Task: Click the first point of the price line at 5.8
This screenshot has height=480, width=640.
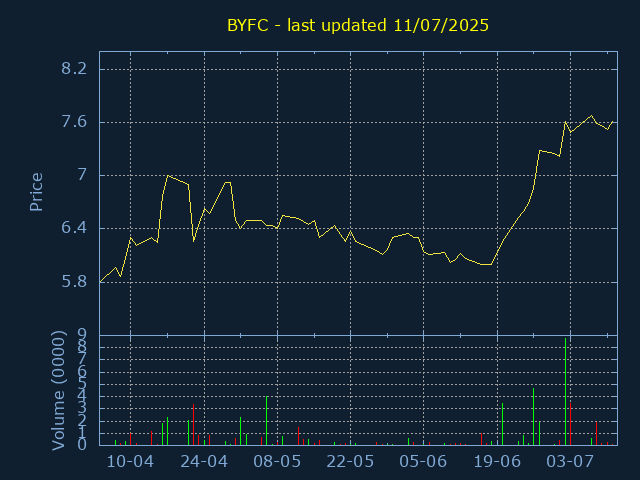Action: pyautogui.click(x=100, y=282)
